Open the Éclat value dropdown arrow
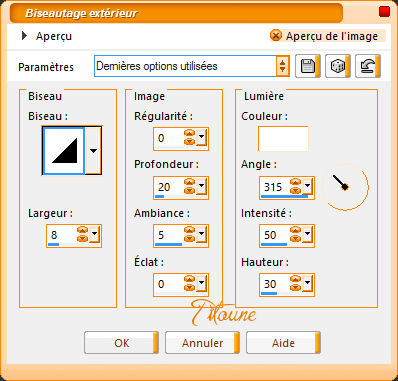398x381 pixels. [201, 283]
